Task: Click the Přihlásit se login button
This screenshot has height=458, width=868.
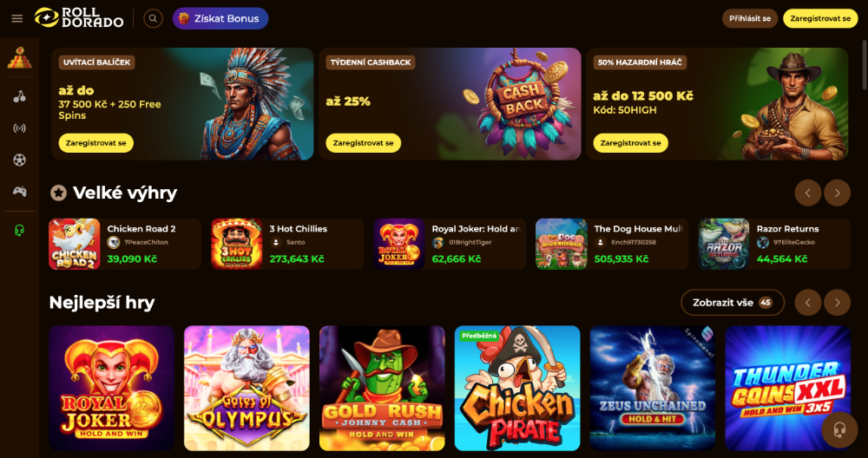Action: pos(750,18)
